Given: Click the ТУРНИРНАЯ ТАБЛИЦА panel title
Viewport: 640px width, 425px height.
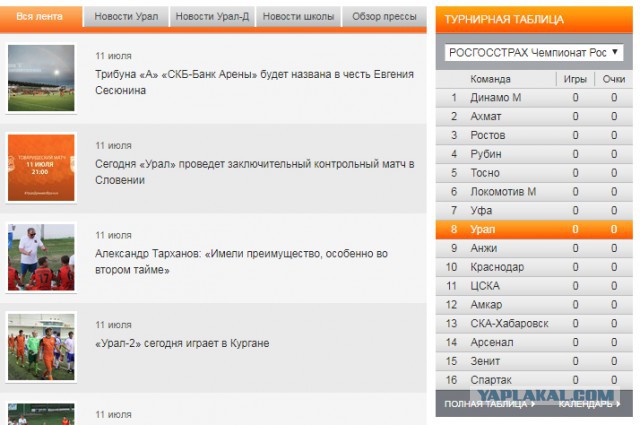Looking at the screenshot, I should pos(504,20).
